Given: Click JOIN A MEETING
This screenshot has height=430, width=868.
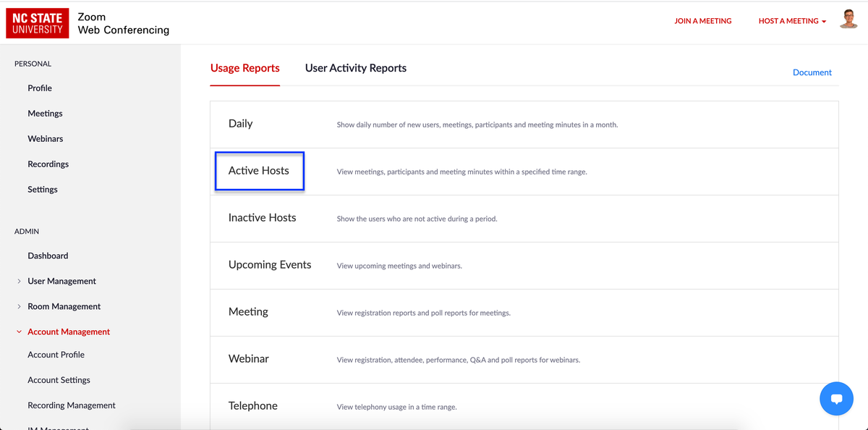Looking at the screenshot, I should [x=702, y=21].
